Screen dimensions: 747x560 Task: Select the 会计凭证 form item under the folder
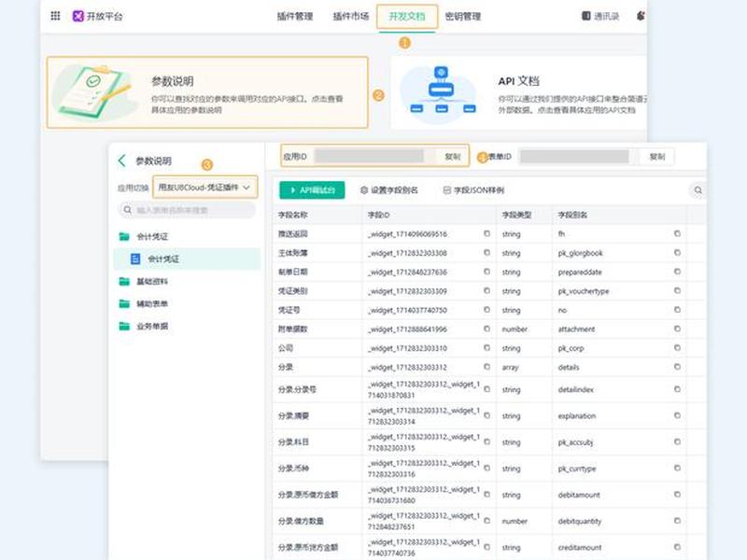(x=188, y=259)
